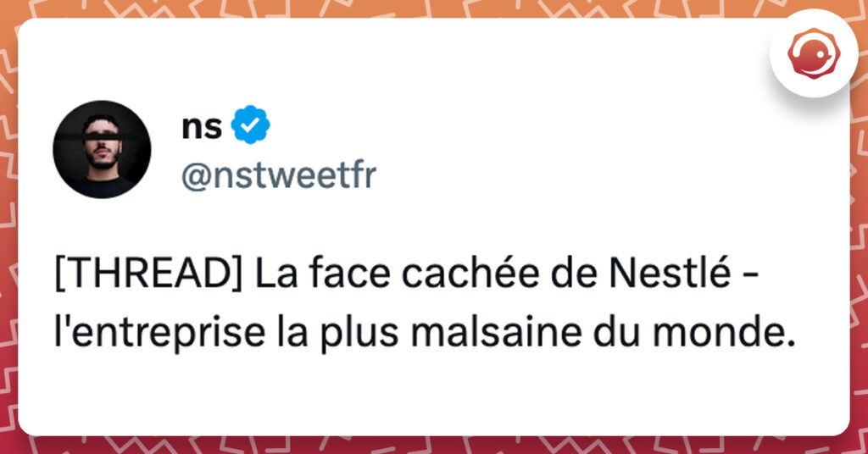Click the orange zigzag patterned background border
Image resolution: width=868 pixels, height=454 pixels.
coord(424,8)
